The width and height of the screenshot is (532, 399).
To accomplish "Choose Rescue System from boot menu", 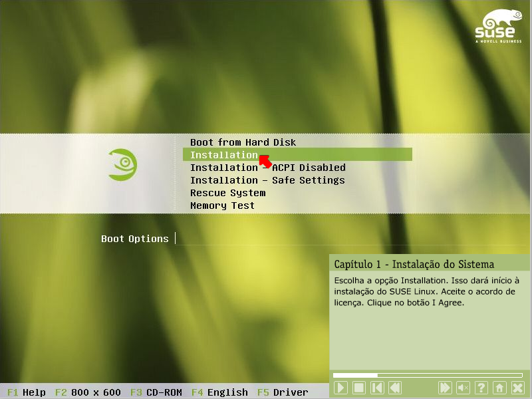I will coord(227,193).
